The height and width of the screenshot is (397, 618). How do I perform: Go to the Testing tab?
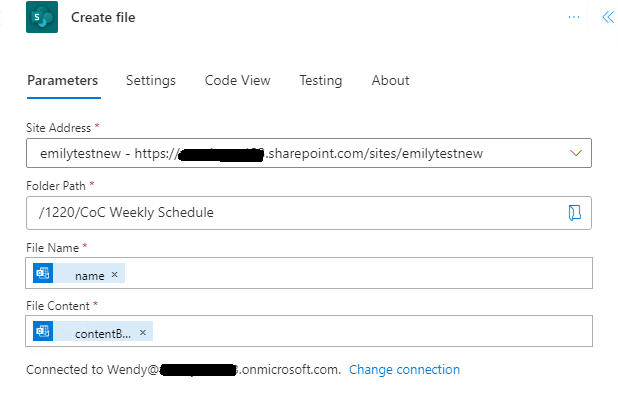(x=321, y=80)
